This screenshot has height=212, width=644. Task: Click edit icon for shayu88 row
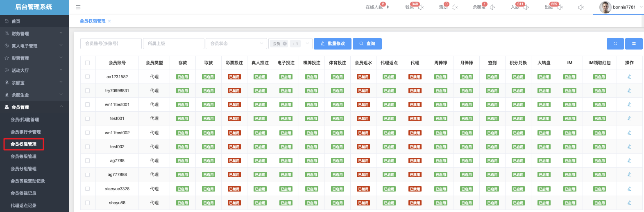(629, 203)
